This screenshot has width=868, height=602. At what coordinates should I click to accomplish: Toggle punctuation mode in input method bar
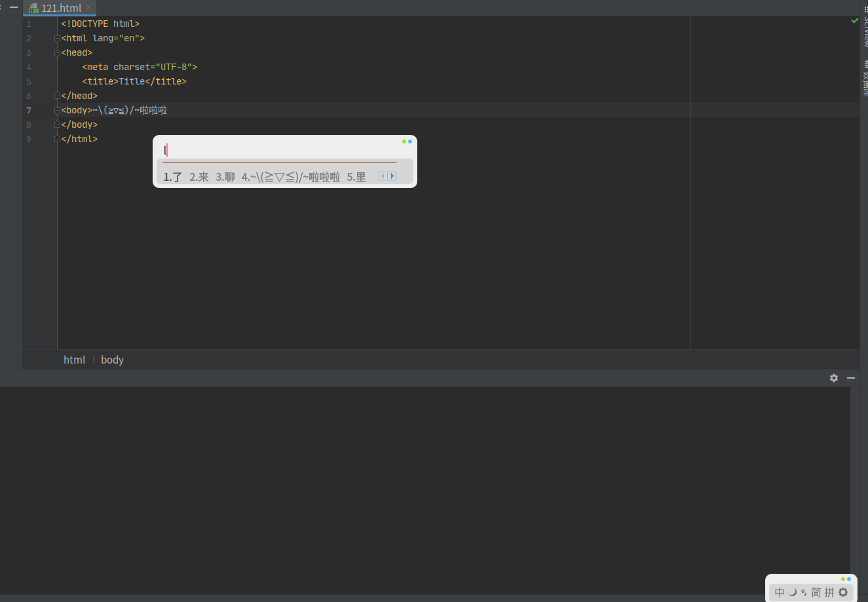tap(804, 592)
